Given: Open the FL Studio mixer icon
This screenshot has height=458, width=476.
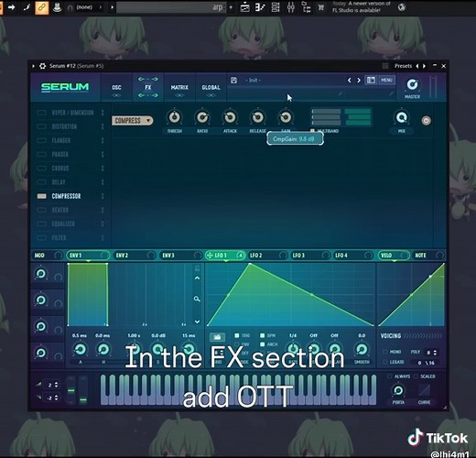Looking at the screenshot, I should coord(291,7).
